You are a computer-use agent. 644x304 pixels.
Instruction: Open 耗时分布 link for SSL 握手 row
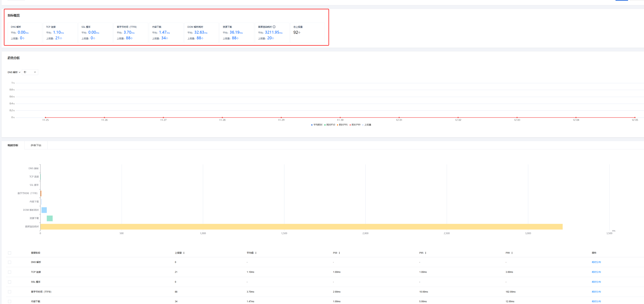point(596,282)
